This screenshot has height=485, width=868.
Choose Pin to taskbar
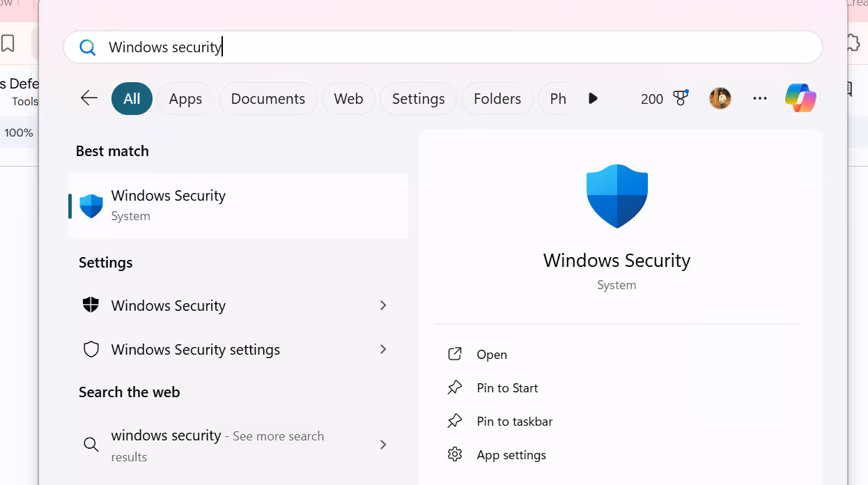(x=515, y=421)
